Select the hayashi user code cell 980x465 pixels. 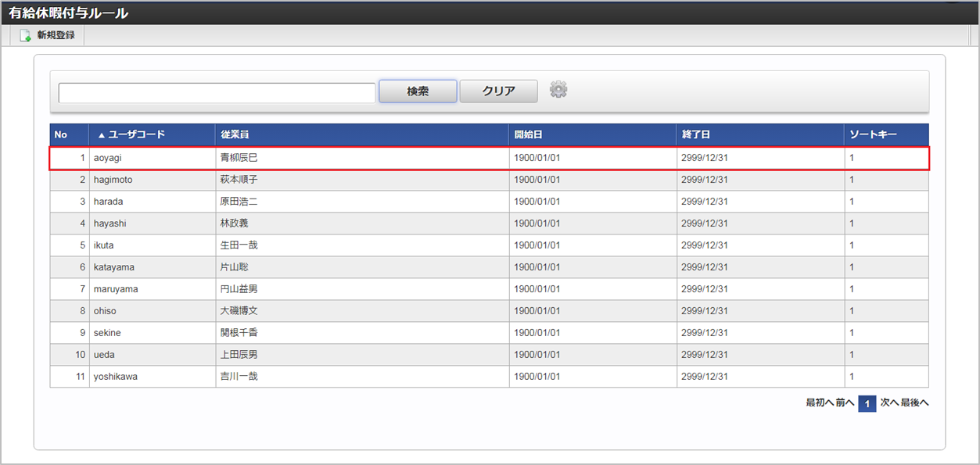pos(153,224)
